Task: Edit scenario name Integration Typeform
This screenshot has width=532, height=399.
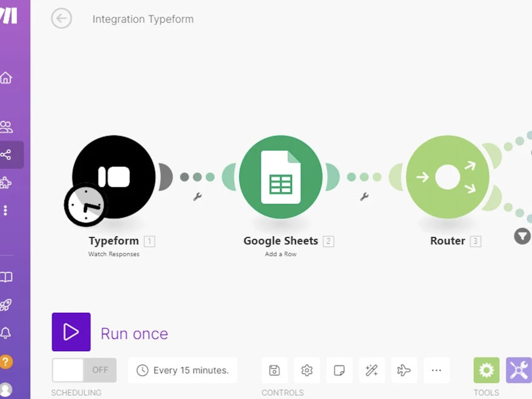Action: [x=143, y=19]
